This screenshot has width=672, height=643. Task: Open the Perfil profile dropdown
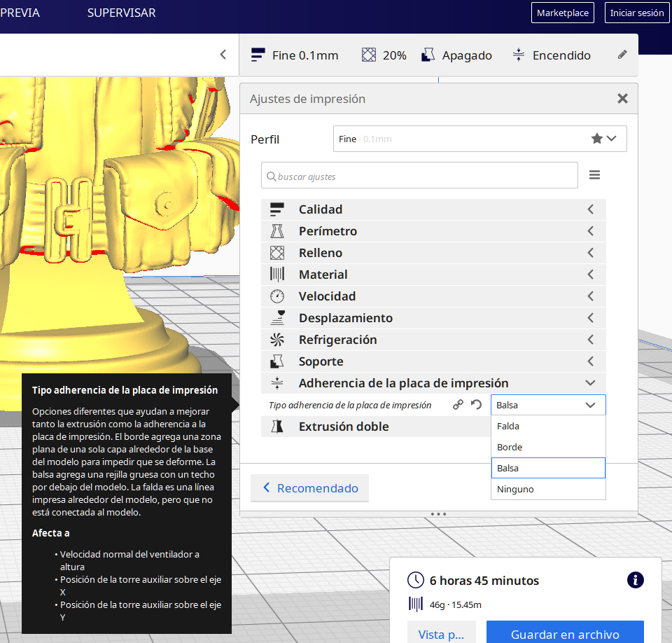pos(479,139)
